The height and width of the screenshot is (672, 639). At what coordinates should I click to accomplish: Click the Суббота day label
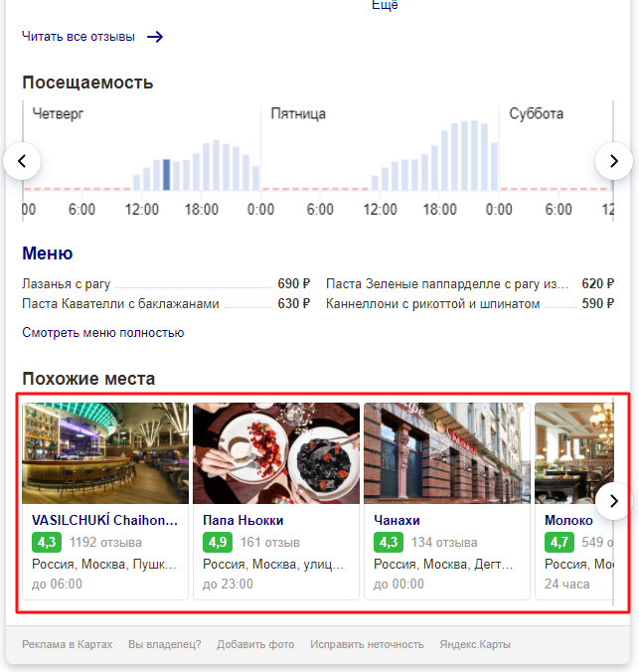(536, 114)
